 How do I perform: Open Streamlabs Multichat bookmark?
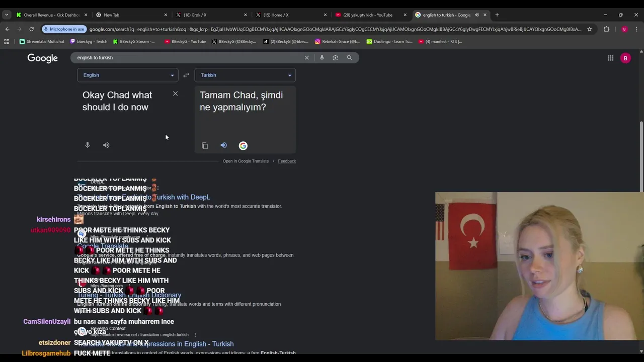[x=42, y=42]
